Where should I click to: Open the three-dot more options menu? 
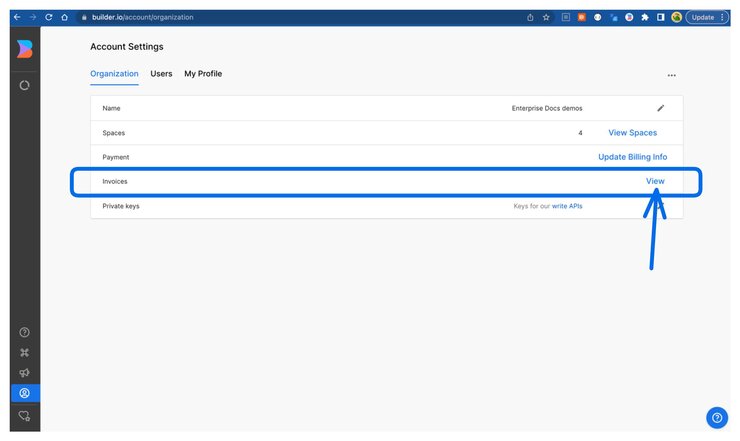(x=672, y=76)
